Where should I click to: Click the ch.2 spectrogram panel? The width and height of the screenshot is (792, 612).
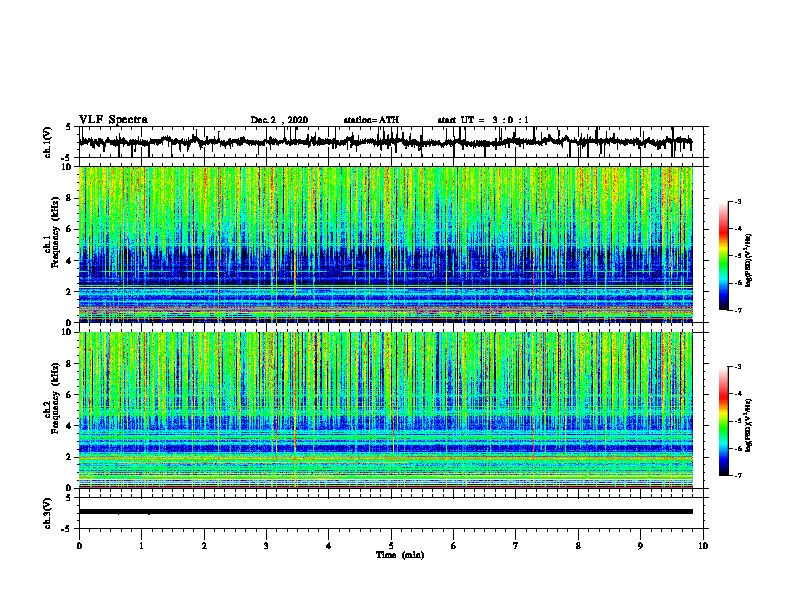(x=386, y=410)
